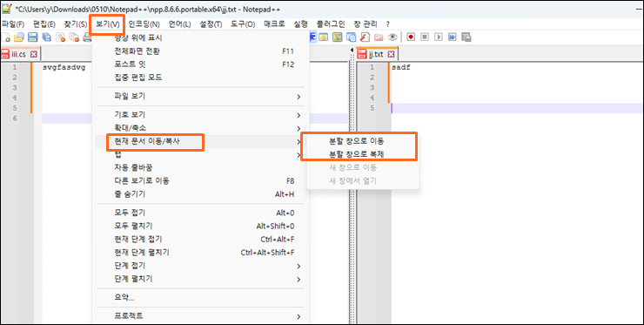Click the New file toolbar icon
Viewport: 644px width, 325px height.
point(5,37)
